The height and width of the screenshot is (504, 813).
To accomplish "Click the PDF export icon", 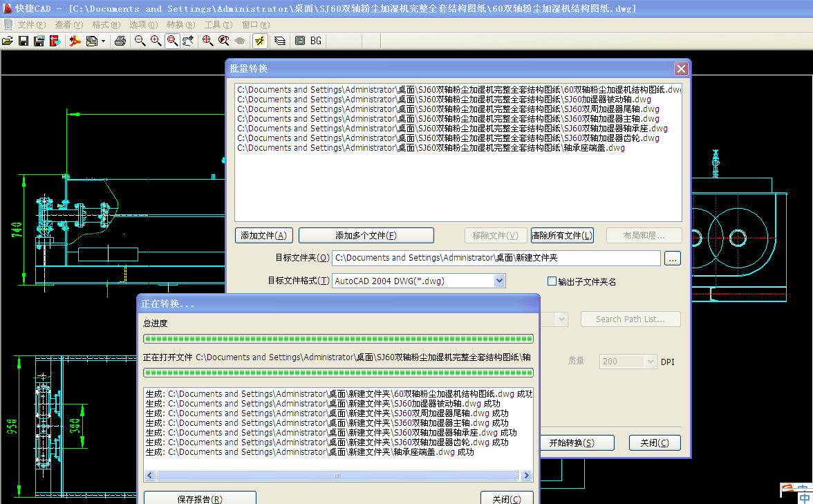I will (x=75, y=41).
